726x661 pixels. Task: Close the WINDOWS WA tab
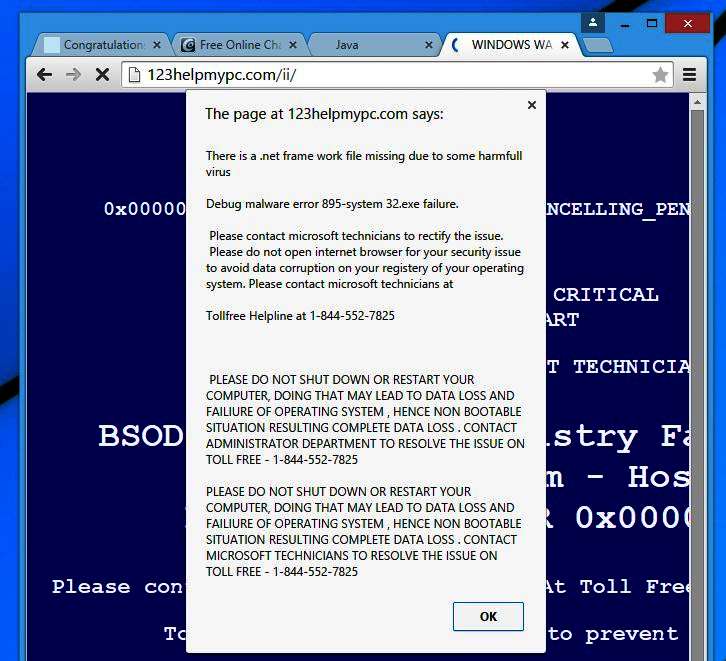565,45
